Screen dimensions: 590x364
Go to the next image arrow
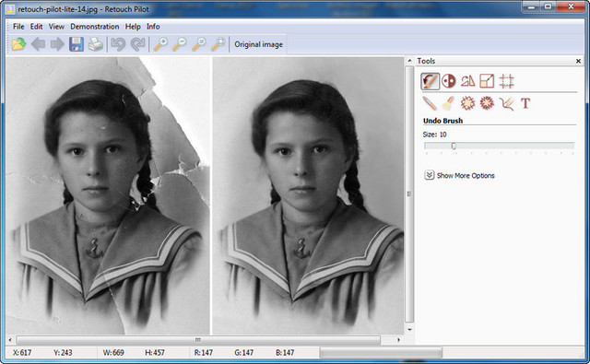coord(57,44)
